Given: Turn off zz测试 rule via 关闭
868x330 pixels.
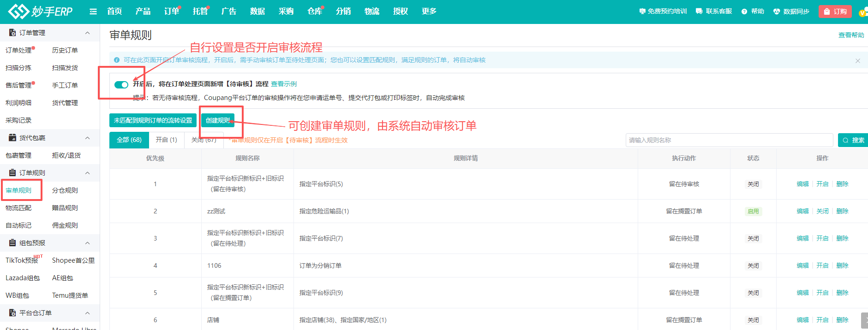Looking at the screenshot, I should pos(822,211).
